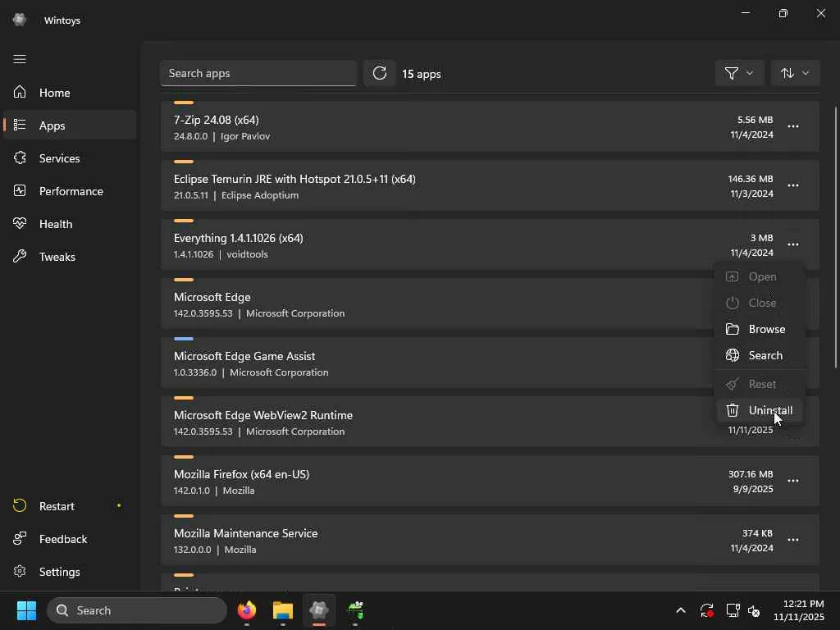Toggle the hamburger navigation menu
Image resolution: width=840 pixels, height=630 pixels.
pyautogui.click(x=20, y=59)
